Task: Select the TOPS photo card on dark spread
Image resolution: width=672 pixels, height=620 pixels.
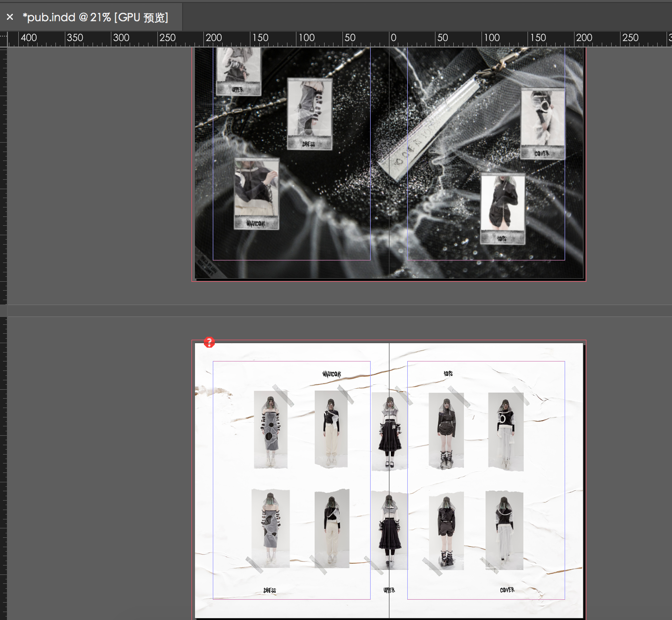Action: point(503,208)
